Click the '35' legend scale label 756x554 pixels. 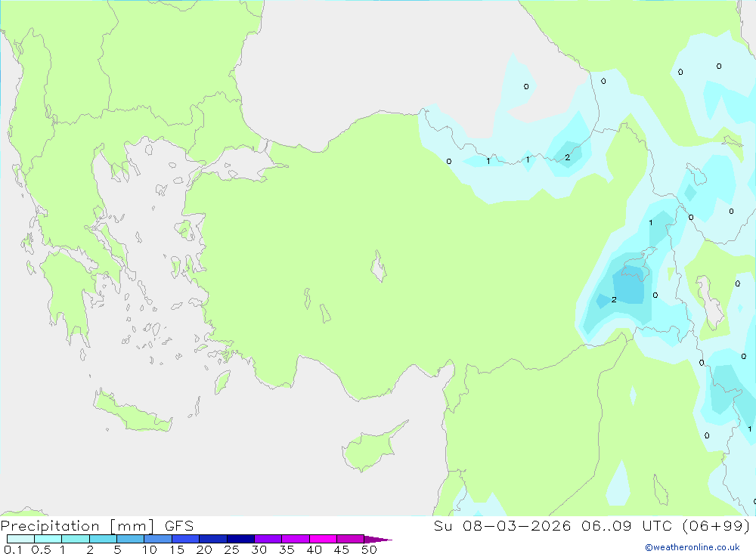pyautogui.click(x=287, y=549)
